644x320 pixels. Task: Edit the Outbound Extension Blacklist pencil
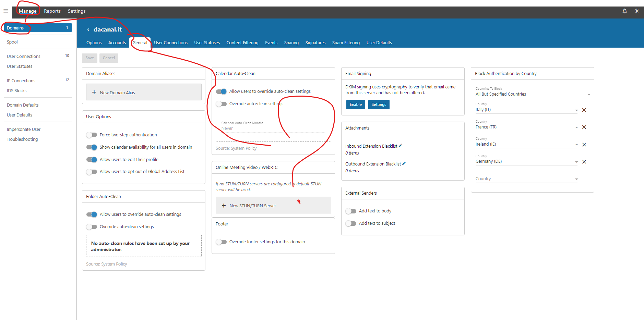tap(404, 163)
